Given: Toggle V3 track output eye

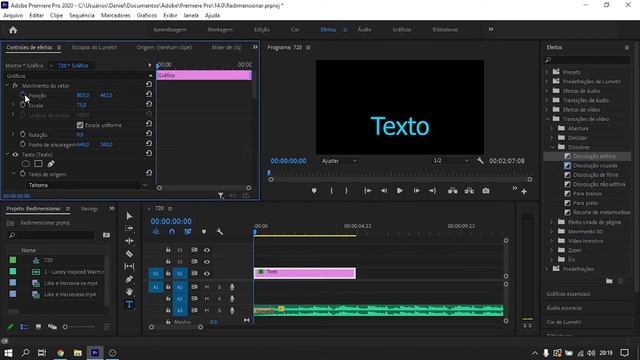Looking at the screenshot, I should tap(207, 250).
